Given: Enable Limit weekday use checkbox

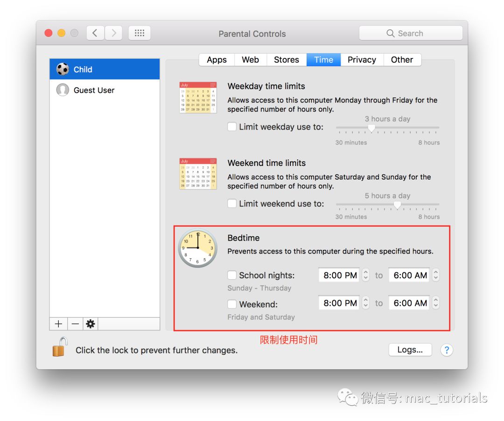Looking at the screenshot, I should pyautogui.click(x=232, y=126).
